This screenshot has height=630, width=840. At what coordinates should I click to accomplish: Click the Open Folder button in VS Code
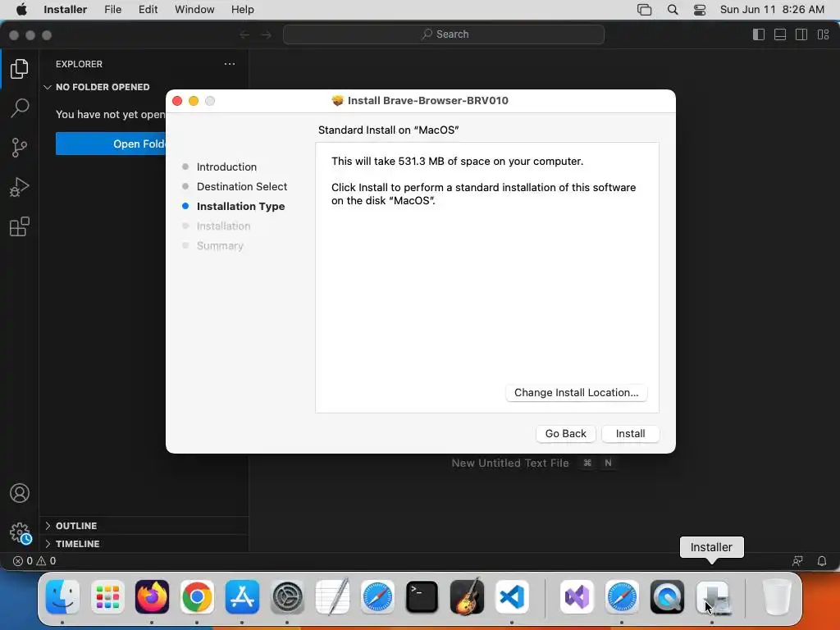click(111, 144)
